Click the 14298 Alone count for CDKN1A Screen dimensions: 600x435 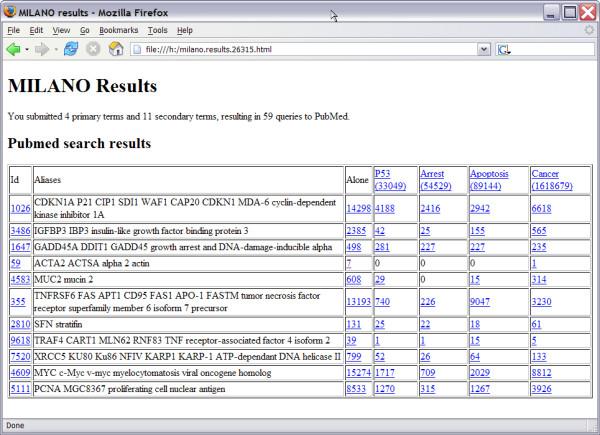tap(359, 209)
